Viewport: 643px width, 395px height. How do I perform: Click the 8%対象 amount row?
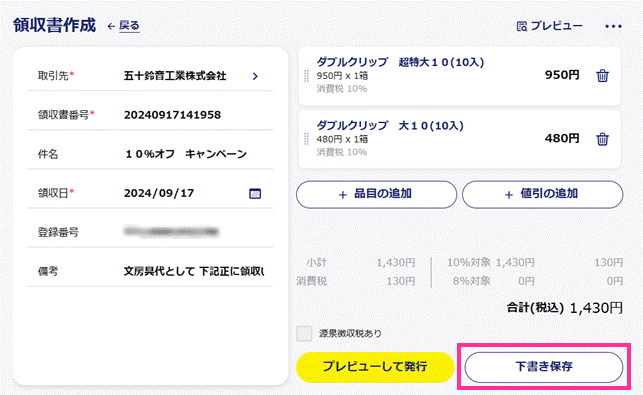(x=538, y=281)
